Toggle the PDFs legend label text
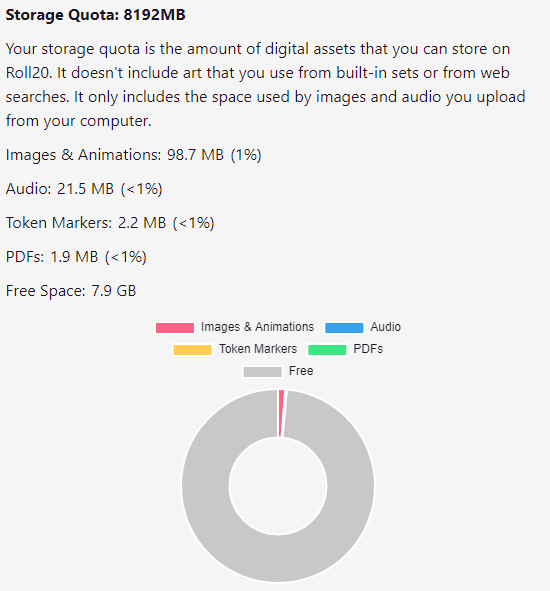 click(368, 349)
